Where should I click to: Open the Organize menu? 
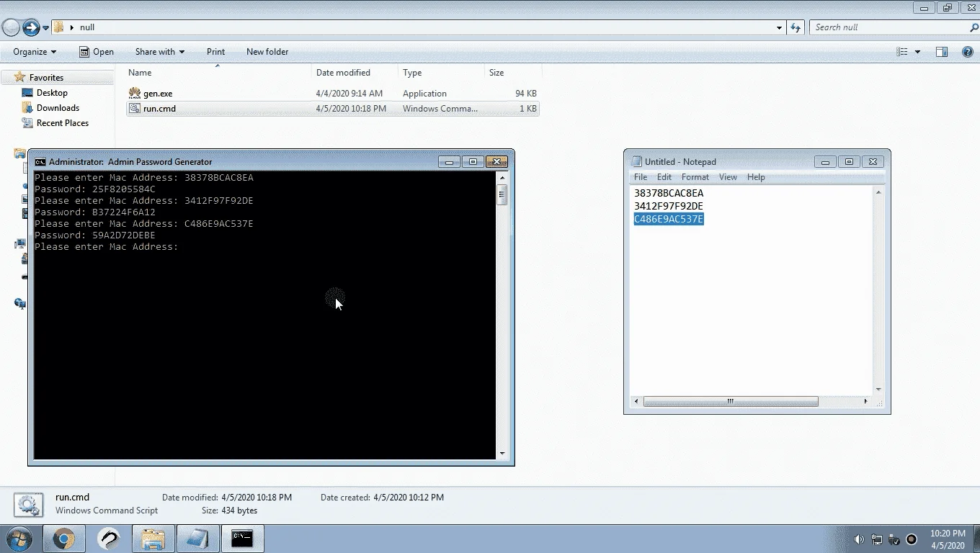tap(35, 52)
